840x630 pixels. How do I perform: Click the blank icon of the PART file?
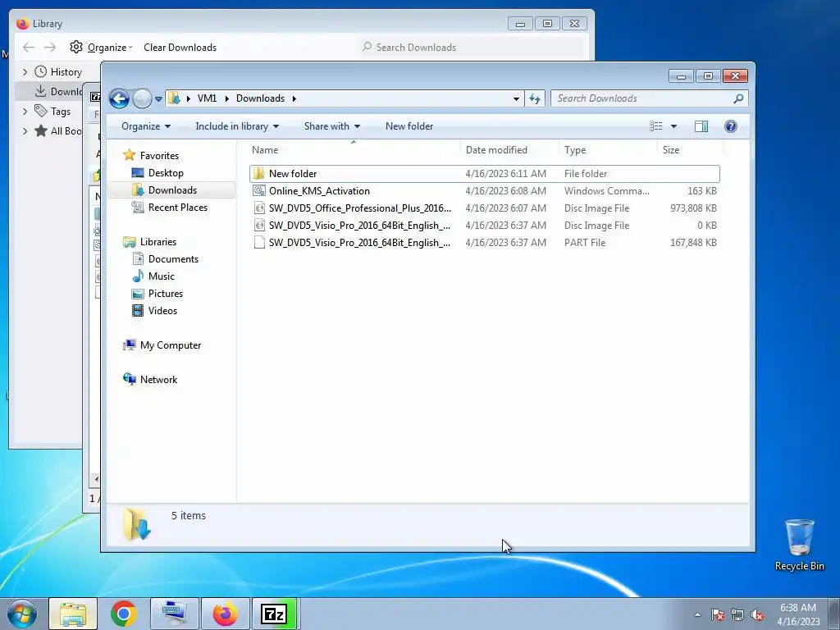click(259, 243)
